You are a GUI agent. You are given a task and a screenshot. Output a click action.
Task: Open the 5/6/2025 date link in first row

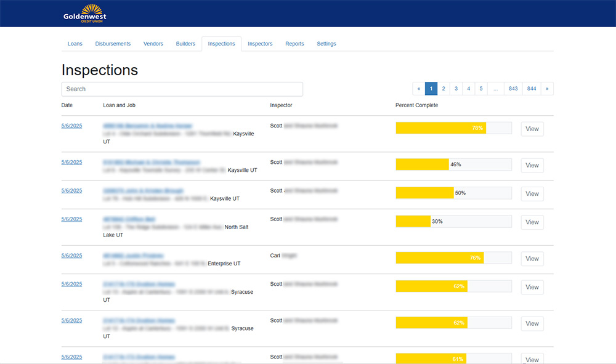pyautogui.click(x=71, y=126)
